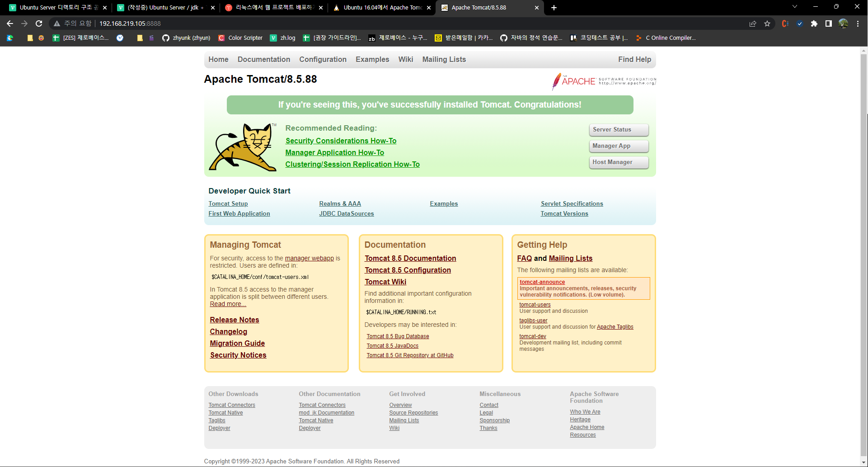Open Documentation in the Tomcat nav bar
This screenshot has width=868, height=467.
(264, 60)
